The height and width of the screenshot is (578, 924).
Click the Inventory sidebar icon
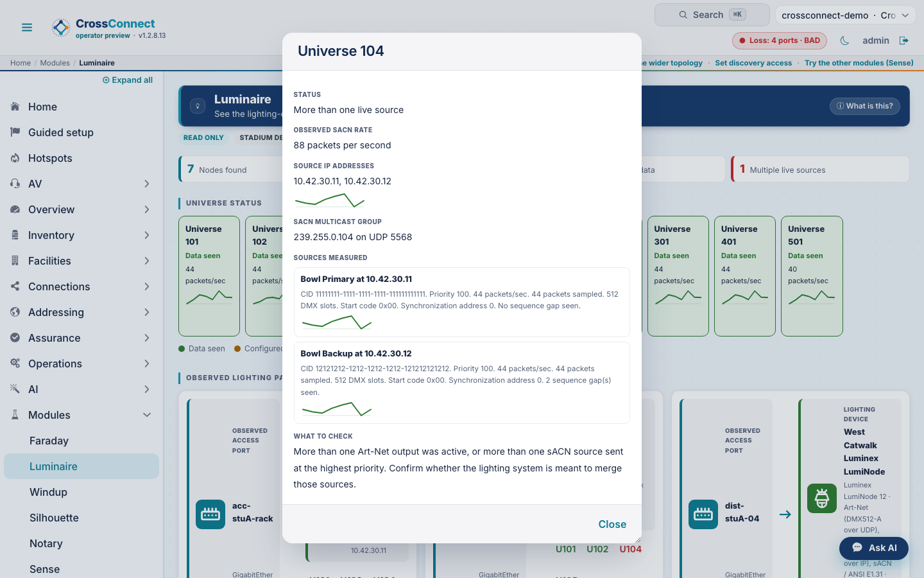pyautogui.click(x=15, y=235)
